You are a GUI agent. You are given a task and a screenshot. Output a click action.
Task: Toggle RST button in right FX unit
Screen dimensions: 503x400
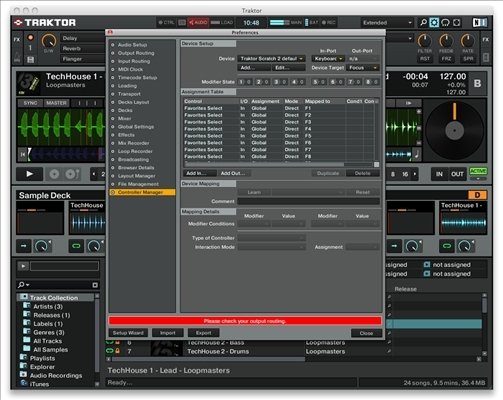(425, 59)
